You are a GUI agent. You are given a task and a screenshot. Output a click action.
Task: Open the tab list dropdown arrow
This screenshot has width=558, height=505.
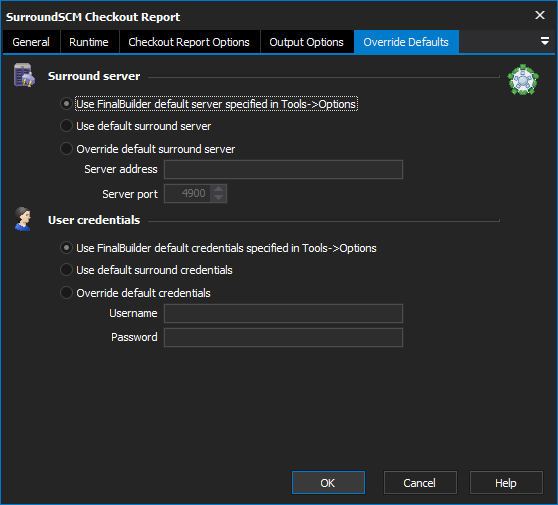pyautogui.click(x=544, y=41)
